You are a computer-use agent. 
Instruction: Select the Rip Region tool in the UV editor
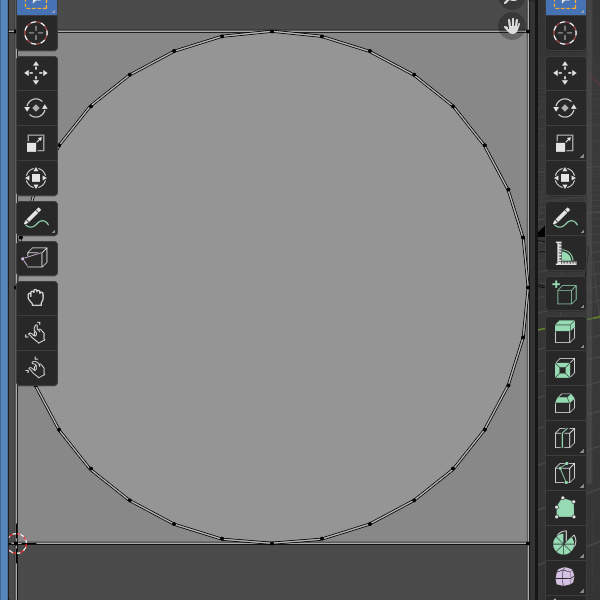click(x=36, y=258)
